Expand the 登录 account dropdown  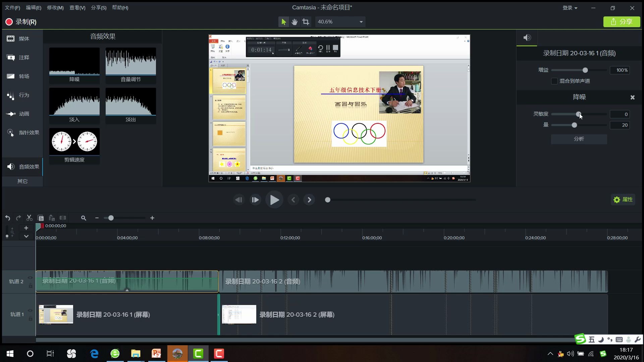[570, 8]
